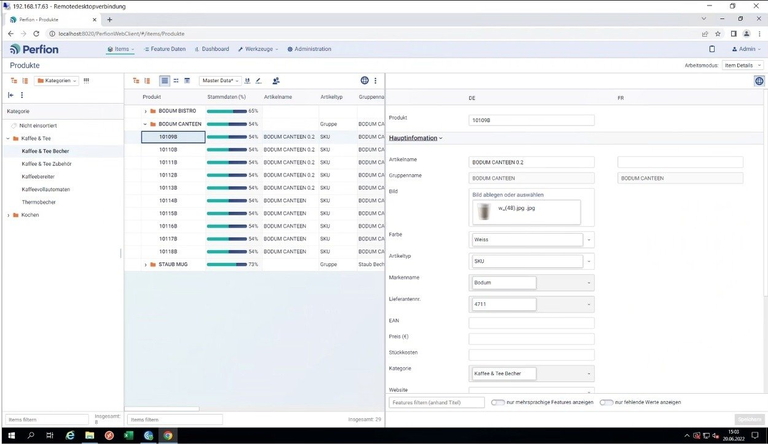The width and height of the screenshot is (768, 444).
Task: Click the user assign icon in product toolbar
Action: 276,81
